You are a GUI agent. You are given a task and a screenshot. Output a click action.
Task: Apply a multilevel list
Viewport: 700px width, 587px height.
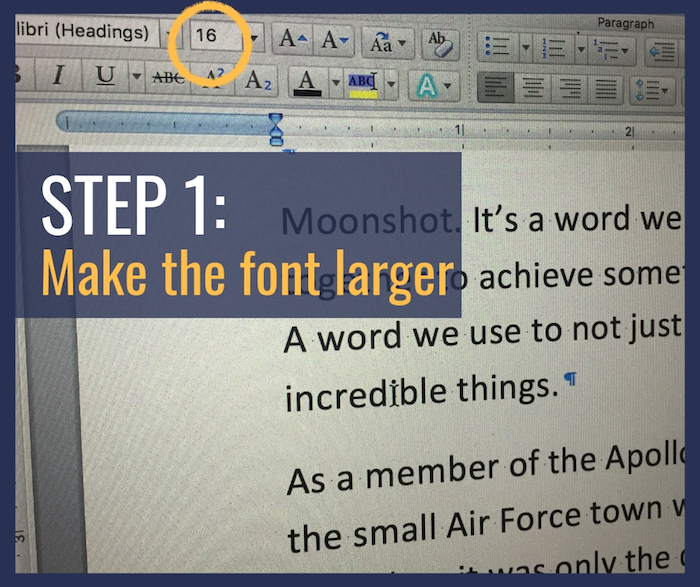(604, 50)
